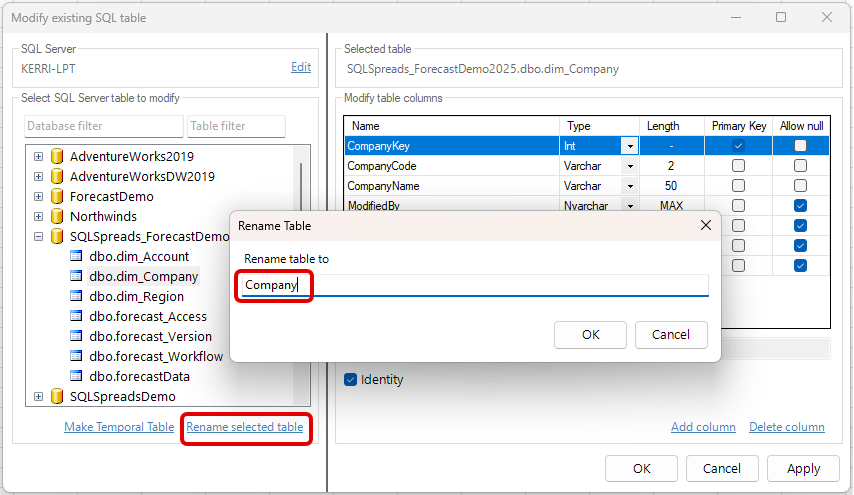Click the Length value 2 for CompanyCode
854x495 pixels.
671,166
